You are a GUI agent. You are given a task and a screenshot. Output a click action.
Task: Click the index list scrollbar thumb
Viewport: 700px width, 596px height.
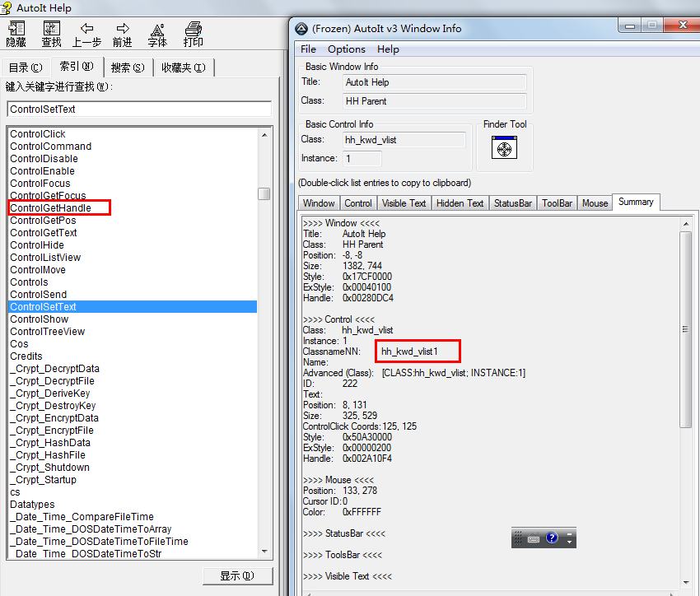pos(264,193)
